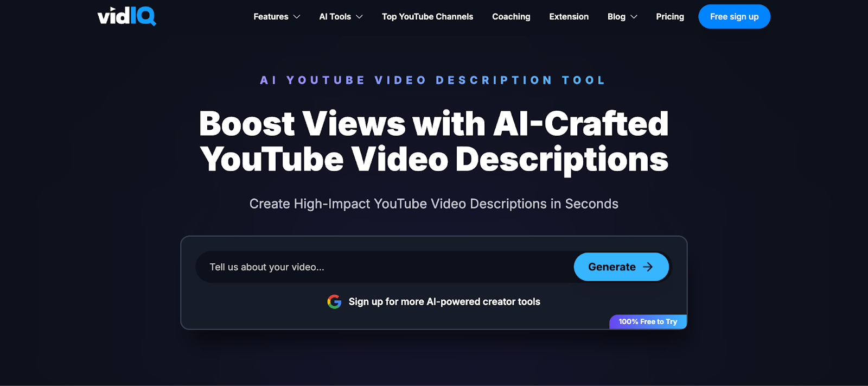Click the vidIQ logo
868x386 pixels.
(127, 16)
